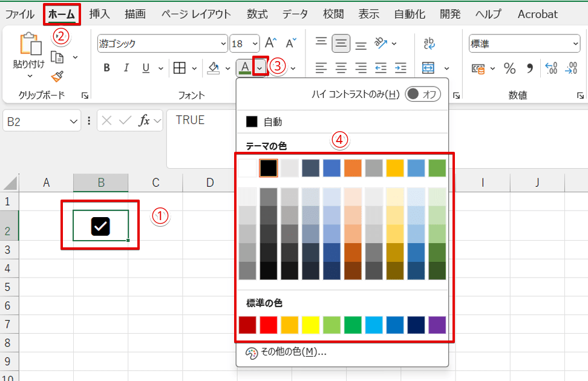Open the font size dropdown
Image resolution: width=588 pixels, height=381 pixels.
coord(255,44)
